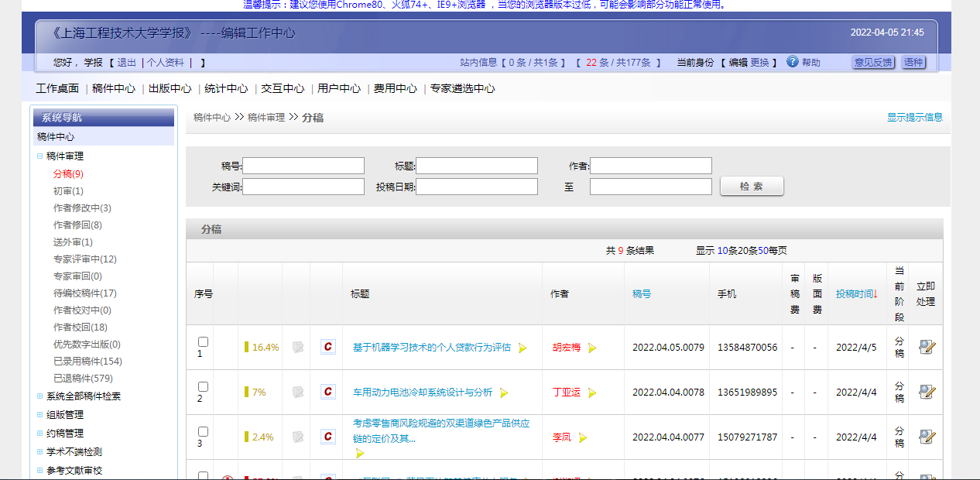
Task: Open the process icon for manuscript 2022.04.05.0079
Action: 926,347
